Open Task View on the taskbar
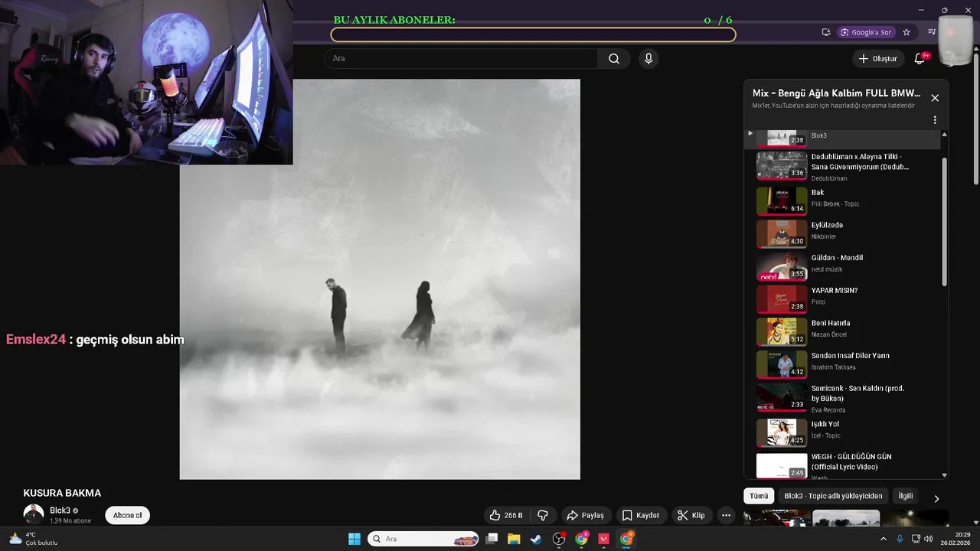 492,539
